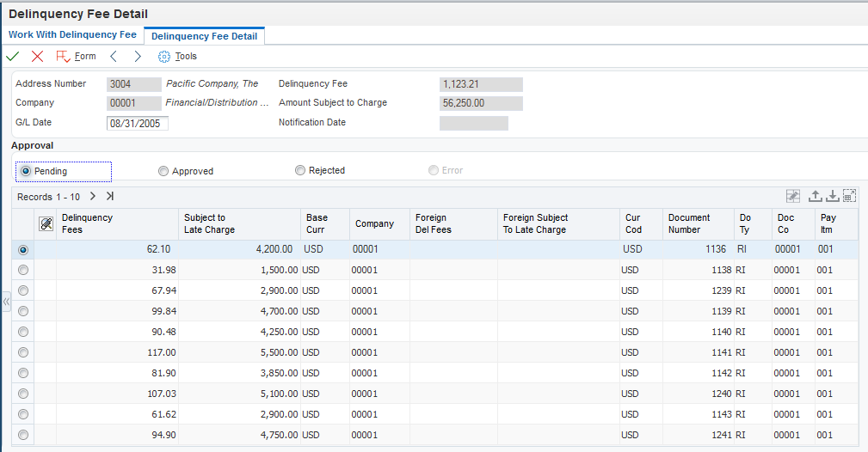Open the Form menu
The width and height of the screenshot is (868, 452).
coord(76,56)
